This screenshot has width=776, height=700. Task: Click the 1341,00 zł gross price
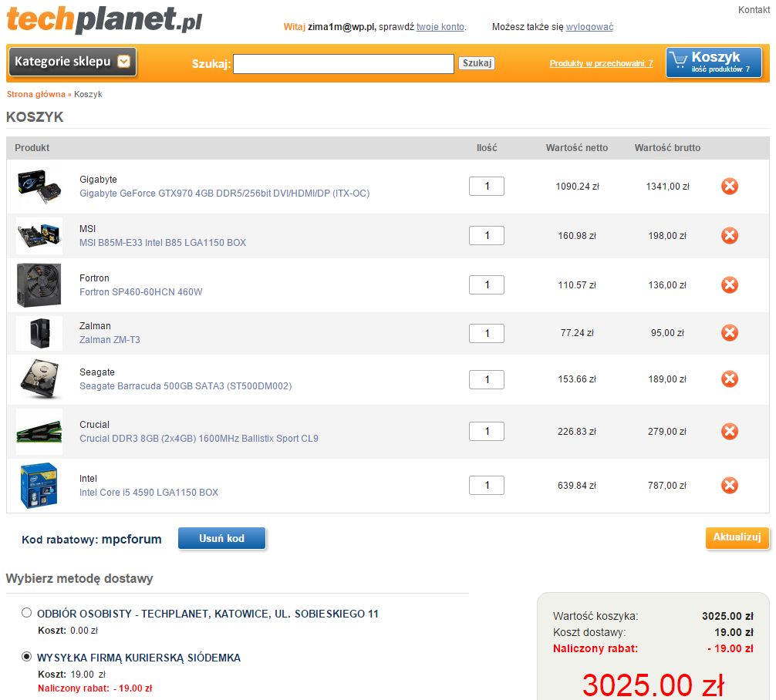coord(667,187)
